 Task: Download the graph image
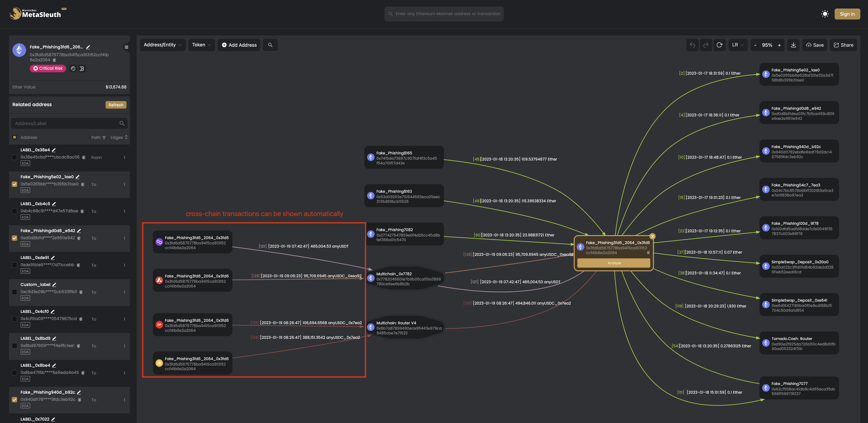[x=794, y=45]
